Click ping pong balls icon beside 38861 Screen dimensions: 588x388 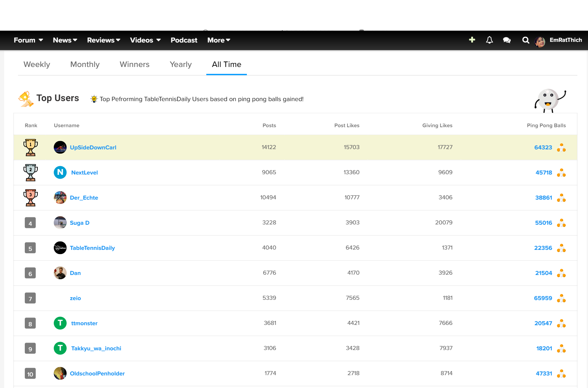(561, 198)
